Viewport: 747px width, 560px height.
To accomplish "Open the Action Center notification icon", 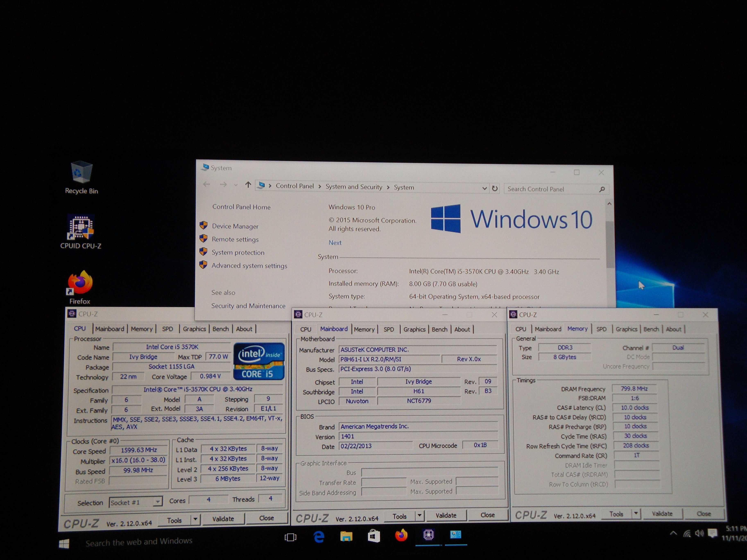I will 712,533.
